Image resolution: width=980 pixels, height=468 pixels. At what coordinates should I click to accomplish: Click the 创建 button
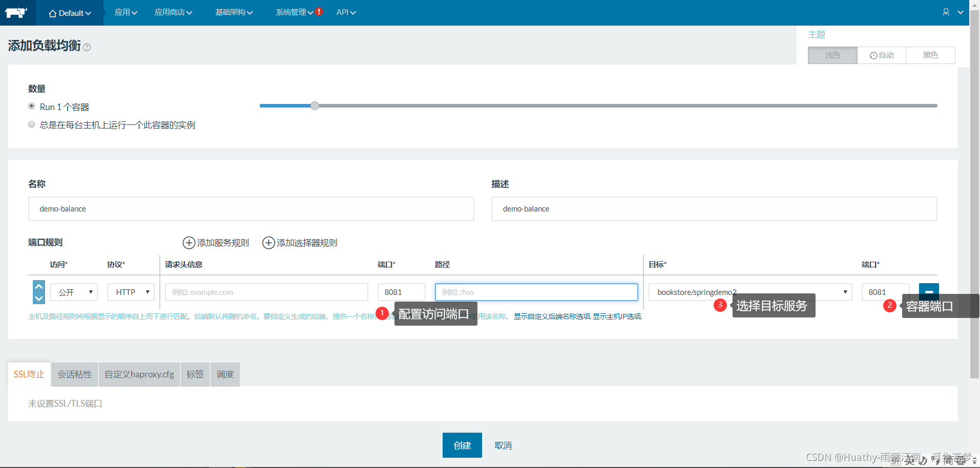(462, 445)
